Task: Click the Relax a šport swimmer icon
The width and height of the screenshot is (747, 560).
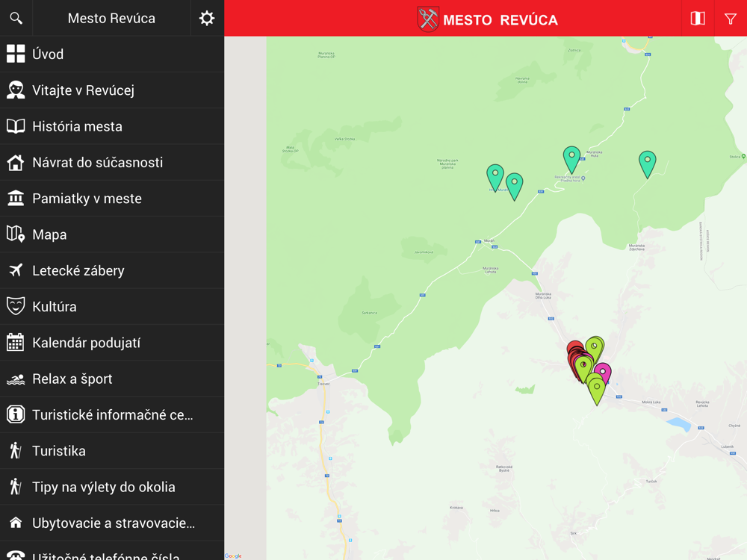Action: (x=16, y=379)
